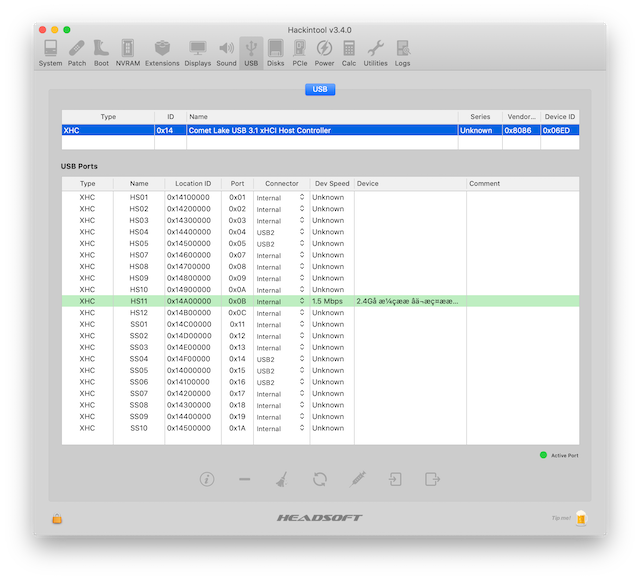Open the Displays toolbar section

tap(198, 53)
